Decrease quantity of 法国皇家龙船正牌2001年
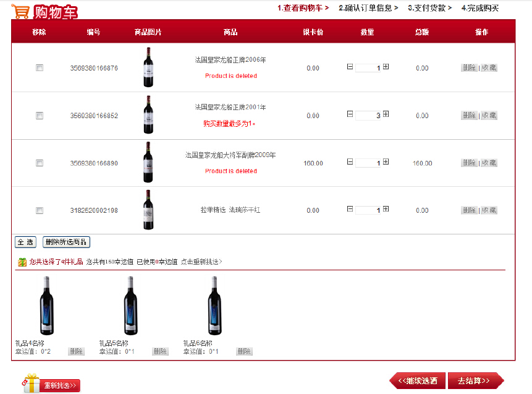Viewport: 532px width, 394px height. 350,114
